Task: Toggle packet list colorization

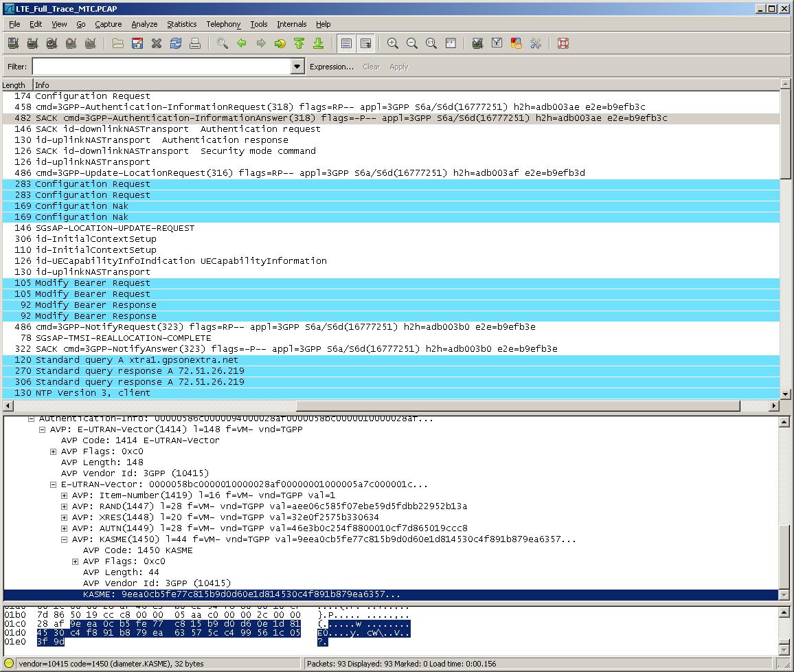Action: [x=347, y=43]
